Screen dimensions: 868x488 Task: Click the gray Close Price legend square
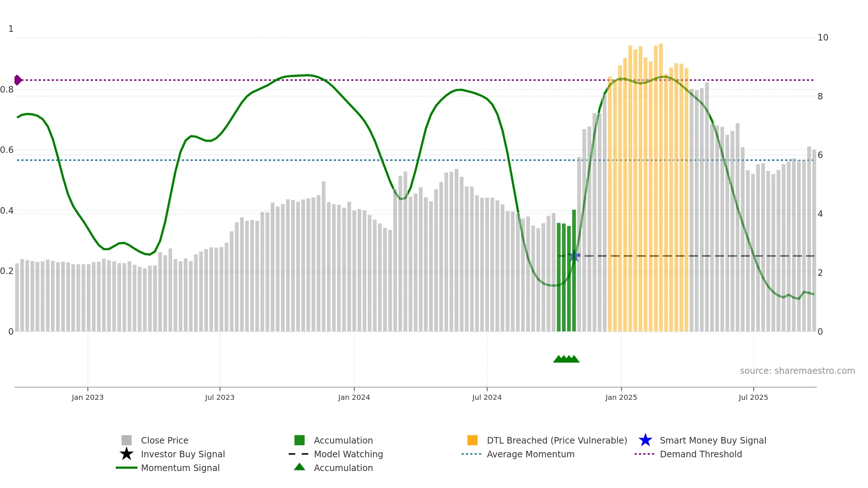click(126, 440)
